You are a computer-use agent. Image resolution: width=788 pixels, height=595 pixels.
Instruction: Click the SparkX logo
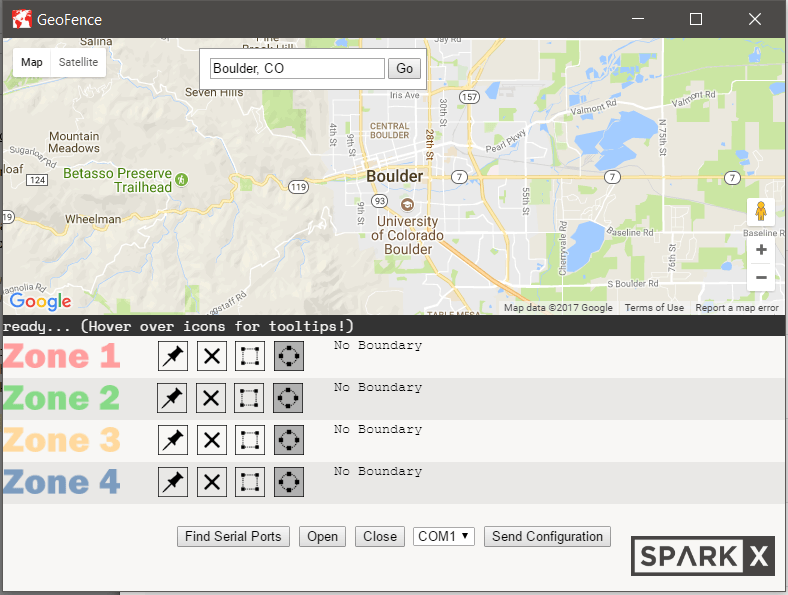coord(703,556)
